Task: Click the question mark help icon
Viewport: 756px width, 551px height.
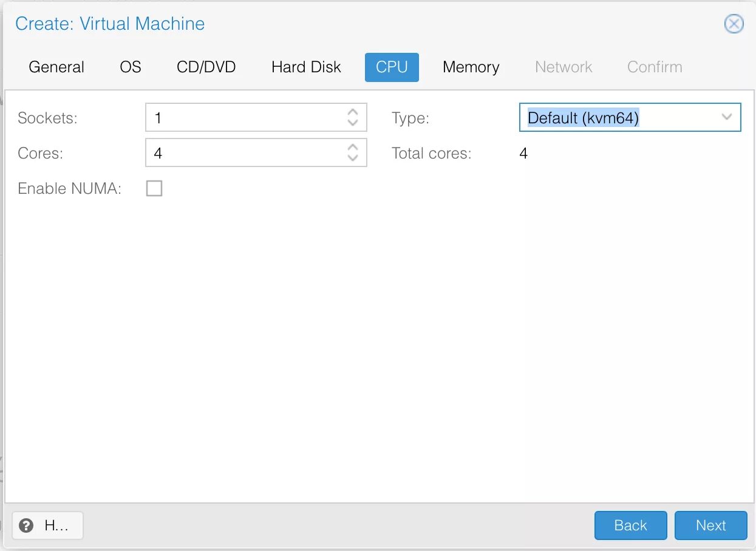Action: (x=26, y=525)
